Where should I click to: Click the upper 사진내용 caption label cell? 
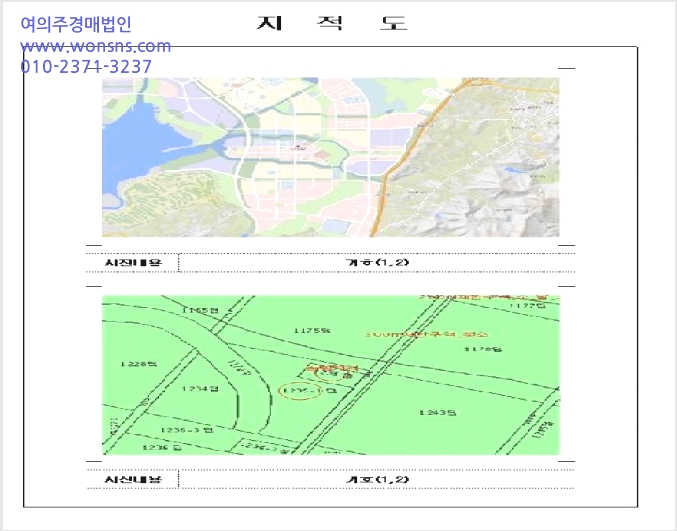(x=133, y=262)
